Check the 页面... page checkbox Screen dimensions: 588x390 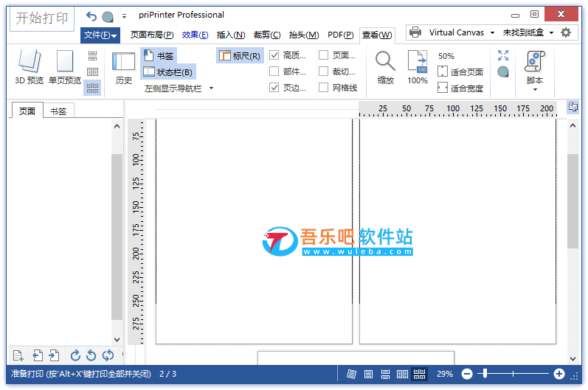tap(323, 55)
